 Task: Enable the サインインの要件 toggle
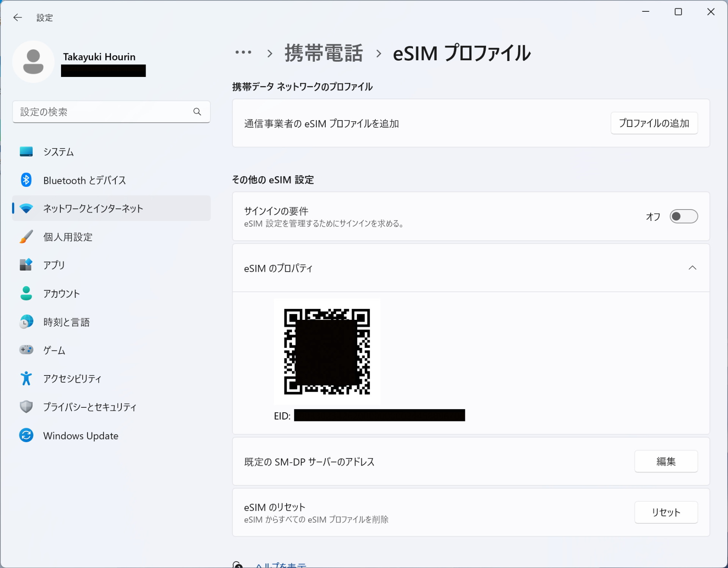pos(684,216)
